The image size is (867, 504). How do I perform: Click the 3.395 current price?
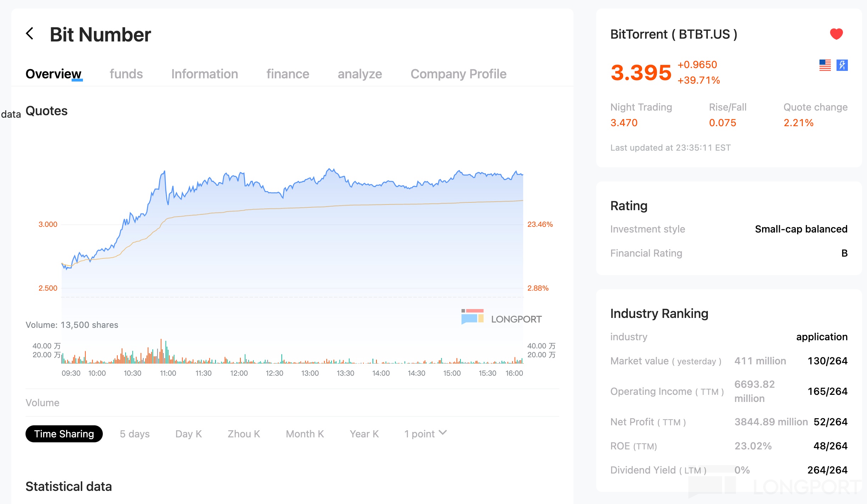[641, 72]
